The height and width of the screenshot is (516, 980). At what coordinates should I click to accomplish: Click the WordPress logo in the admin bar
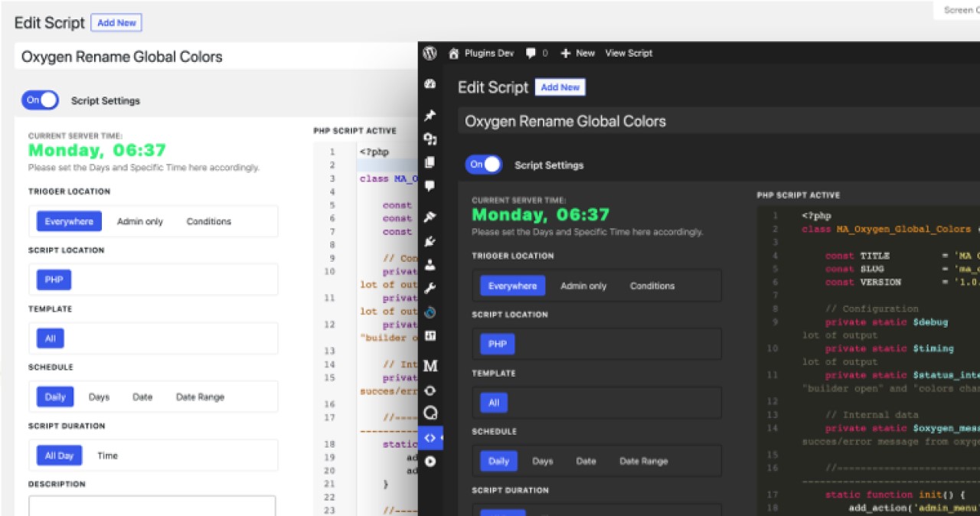tap(430, 53)
